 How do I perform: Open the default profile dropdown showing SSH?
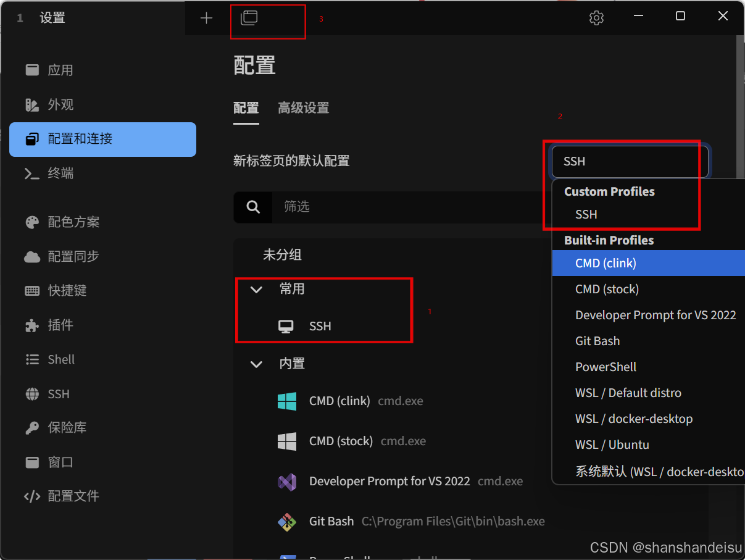[x=630, y=161]
